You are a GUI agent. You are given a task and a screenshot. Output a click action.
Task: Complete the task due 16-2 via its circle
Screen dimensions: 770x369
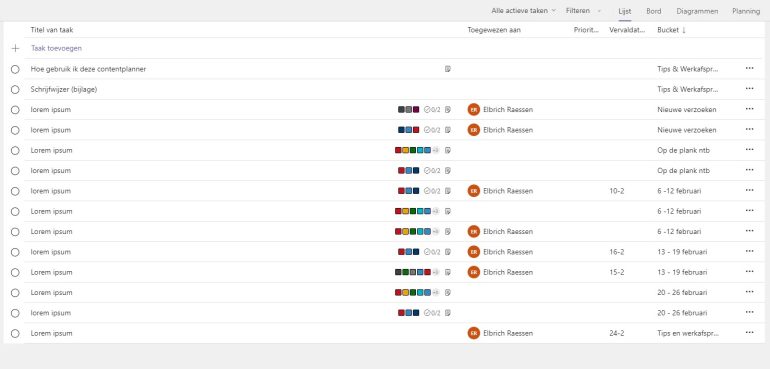tap(15, 252)
